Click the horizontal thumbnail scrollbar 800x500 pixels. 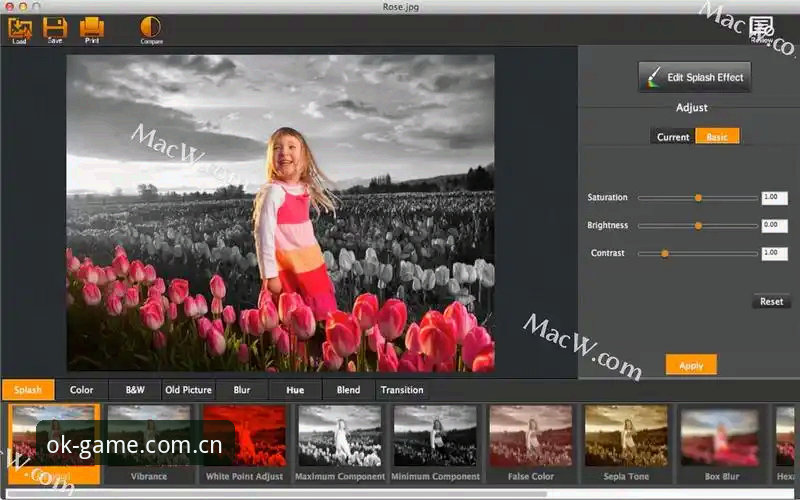pyautogui.click(x=276, y=493)
